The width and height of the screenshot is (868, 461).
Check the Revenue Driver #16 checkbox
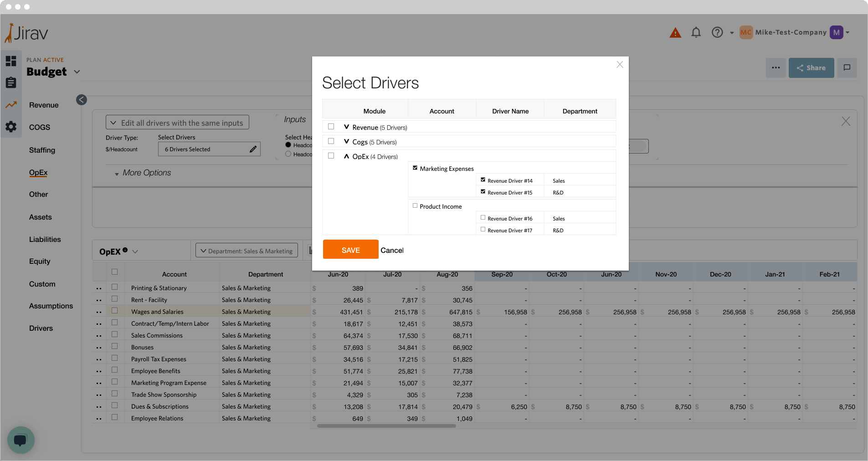[483, 218]
